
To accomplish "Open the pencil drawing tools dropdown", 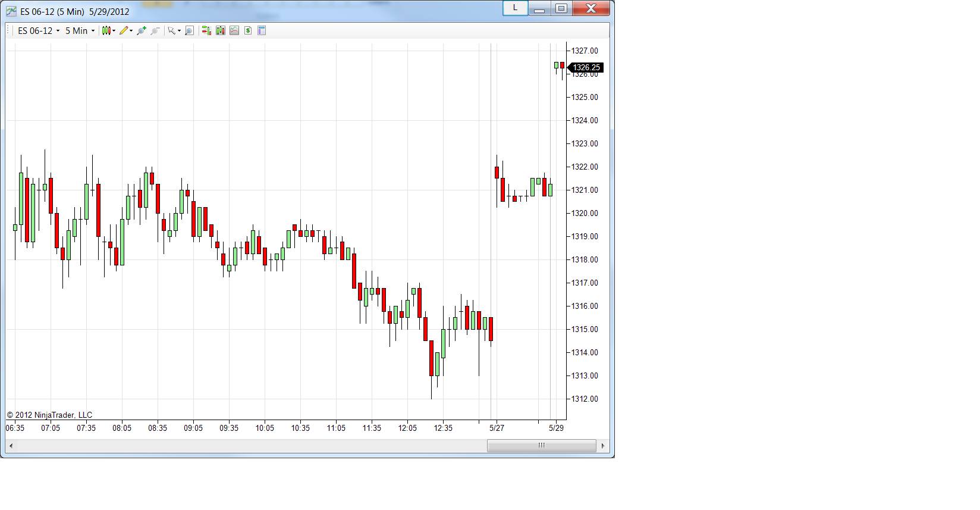I will point(125,31).
